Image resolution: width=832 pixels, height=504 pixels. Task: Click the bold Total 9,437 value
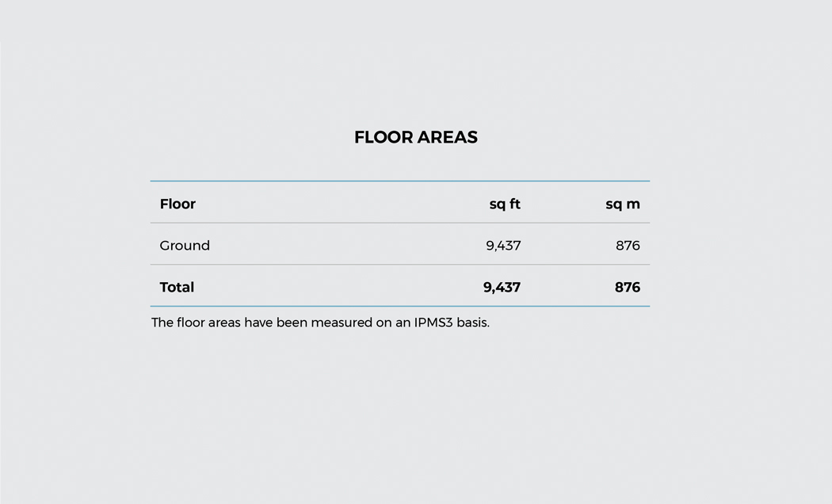502,288
